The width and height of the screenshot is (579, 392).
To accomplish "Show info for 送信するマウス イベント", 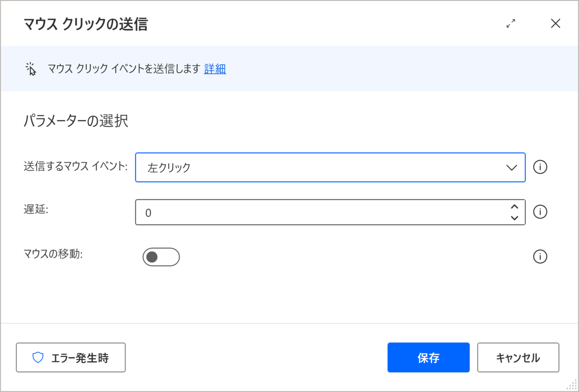I will [540, 167].
